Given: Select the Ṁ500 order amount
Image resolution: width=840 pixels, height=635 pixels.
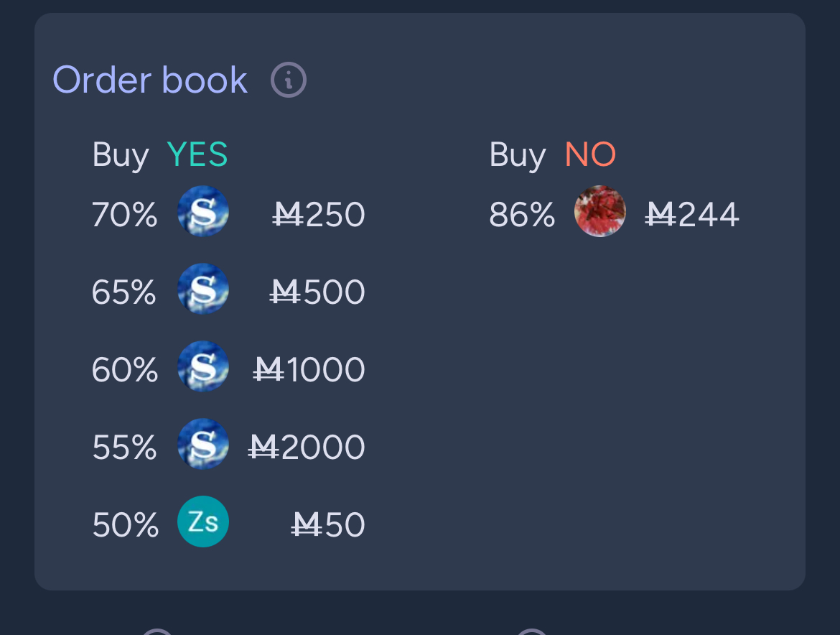Looking at the screenshot, I should click(x=317, y=292).
